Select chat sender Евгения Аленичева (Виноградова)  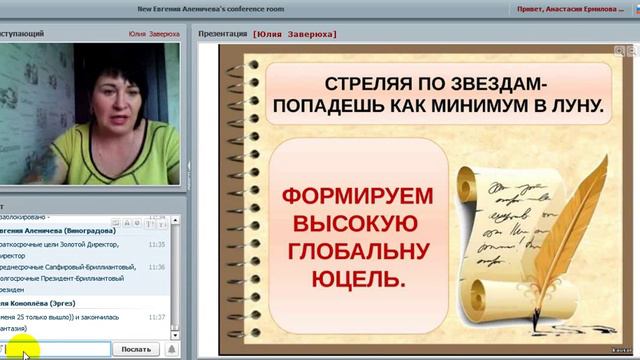coord(58,231)
